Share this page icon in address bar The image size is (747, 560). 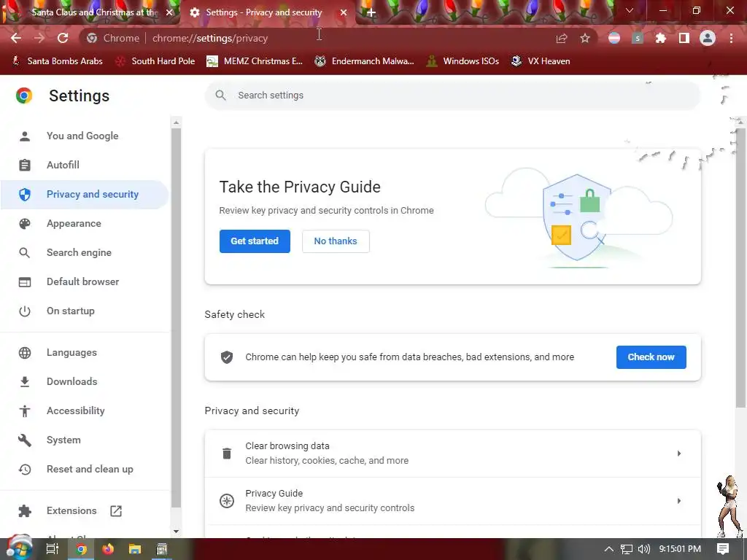[x=562, y=38]
